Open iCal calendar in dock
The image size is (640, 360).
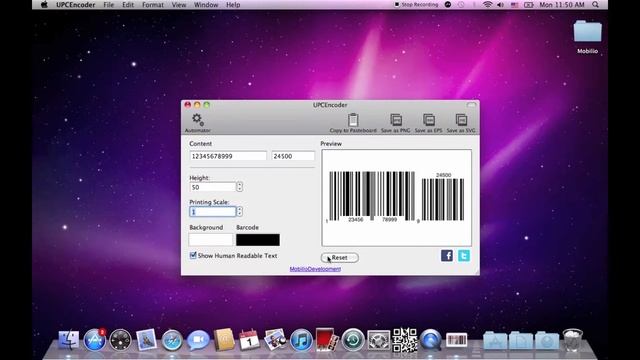pos(249,340)
